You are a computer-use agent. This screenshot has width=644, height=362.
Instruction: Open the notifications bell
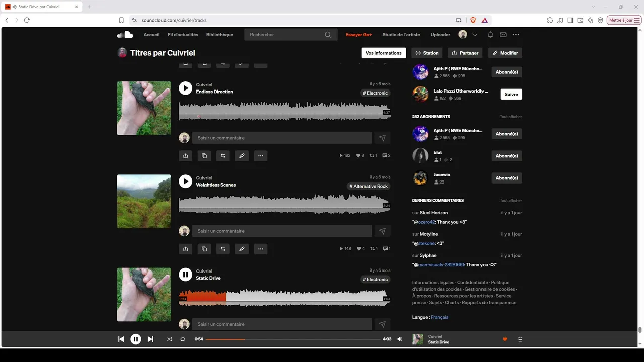coord(490,35)
